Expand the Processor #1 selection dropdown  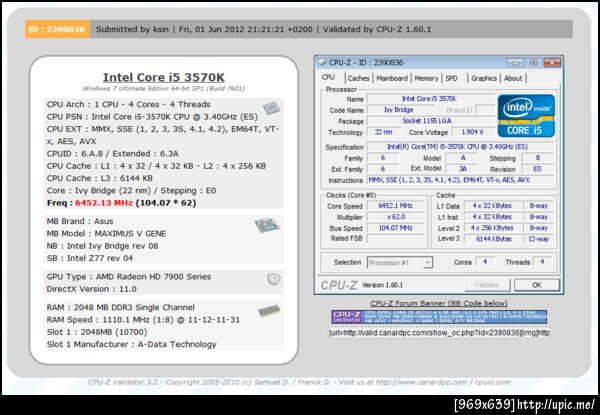[428, 263]
